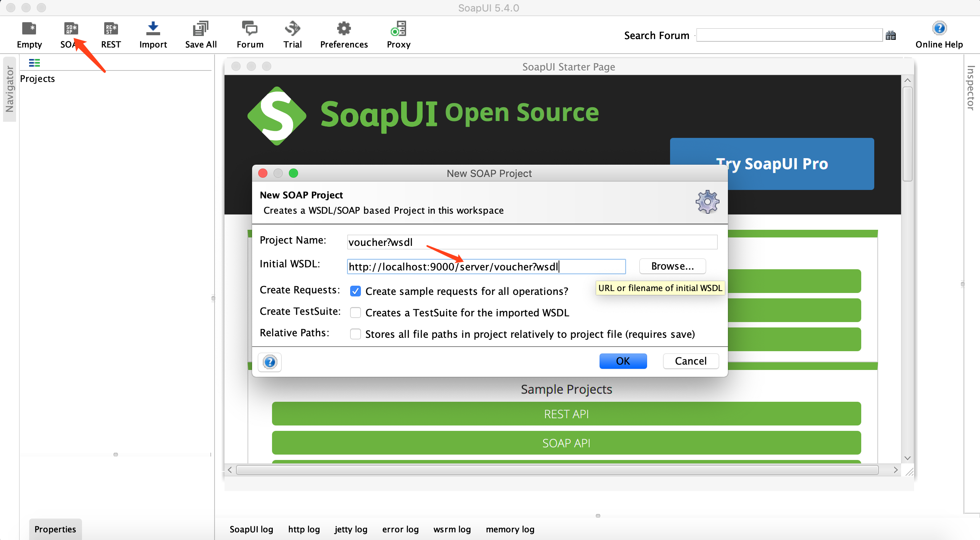Open the jetty log tab

coord(351,529)
